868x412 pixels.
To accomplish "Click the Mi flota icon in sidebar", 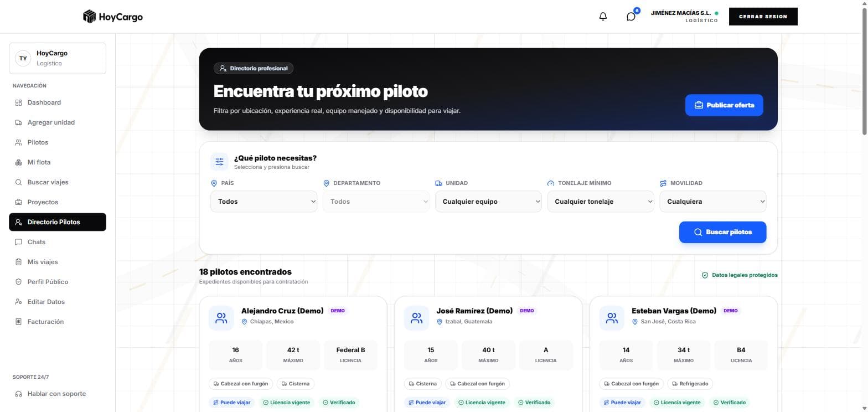I will (18, 162).
